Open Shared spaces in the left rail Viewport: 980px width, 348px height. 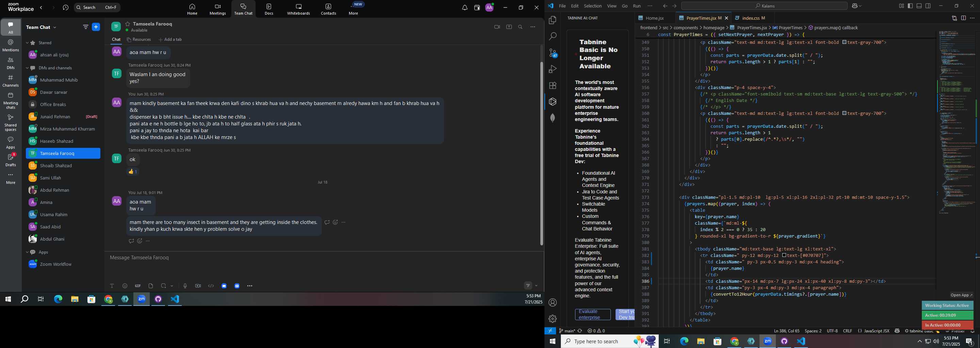coord(11,122)
